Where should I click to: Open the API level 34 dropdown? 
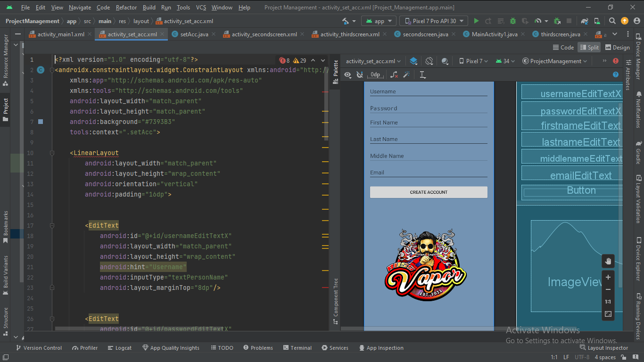[505, 61]
